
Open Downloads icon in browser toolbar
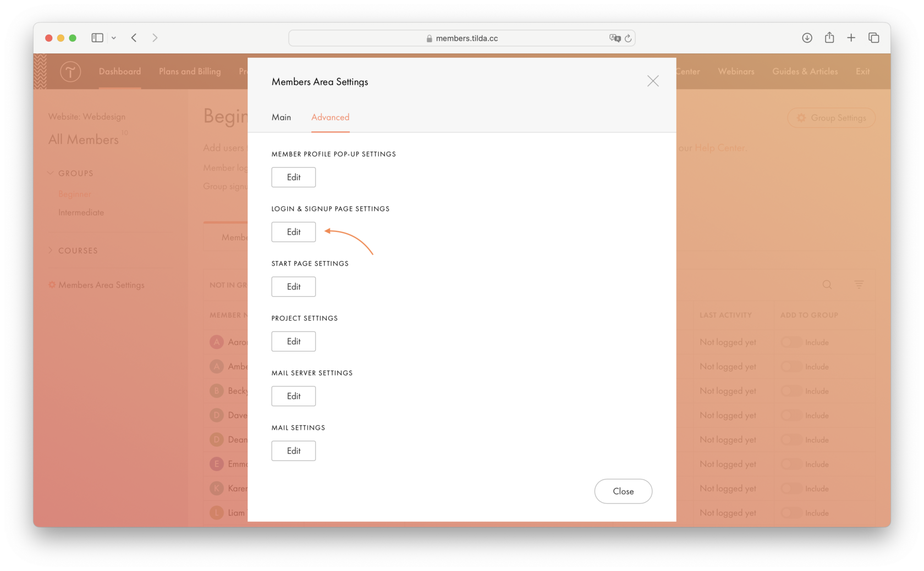click(x=807, y=37)
